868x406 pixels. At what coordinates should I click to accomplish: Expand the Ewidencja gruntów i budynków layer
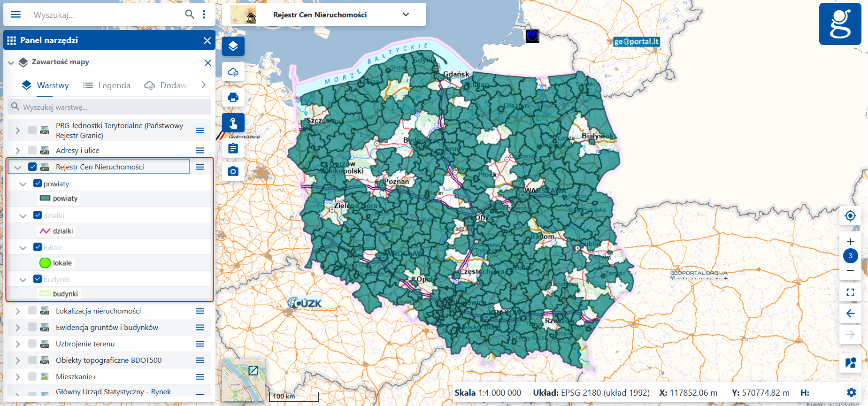click(x=18, y=328)
